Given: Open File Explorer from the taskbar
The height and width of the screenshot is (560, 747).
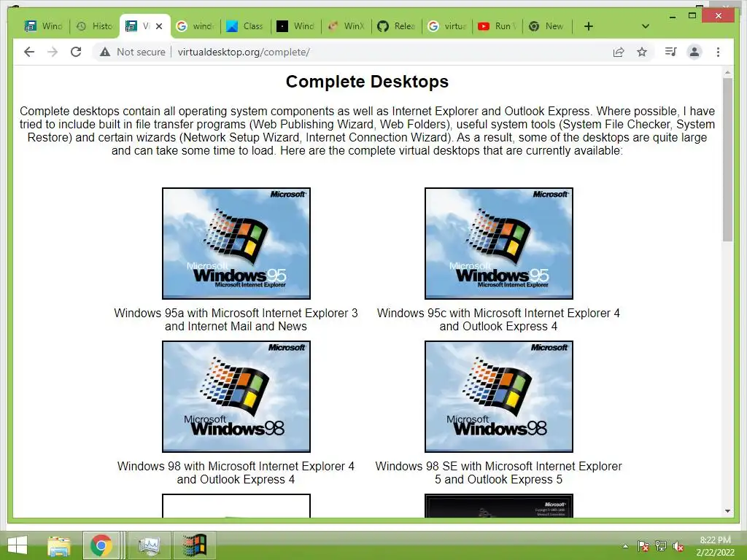Looking at the screenshot, I should pos(59,545).
